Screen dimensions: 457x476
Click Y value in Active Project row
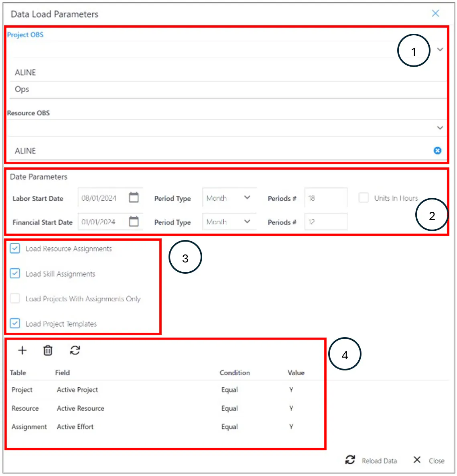[x=291, y=390]
